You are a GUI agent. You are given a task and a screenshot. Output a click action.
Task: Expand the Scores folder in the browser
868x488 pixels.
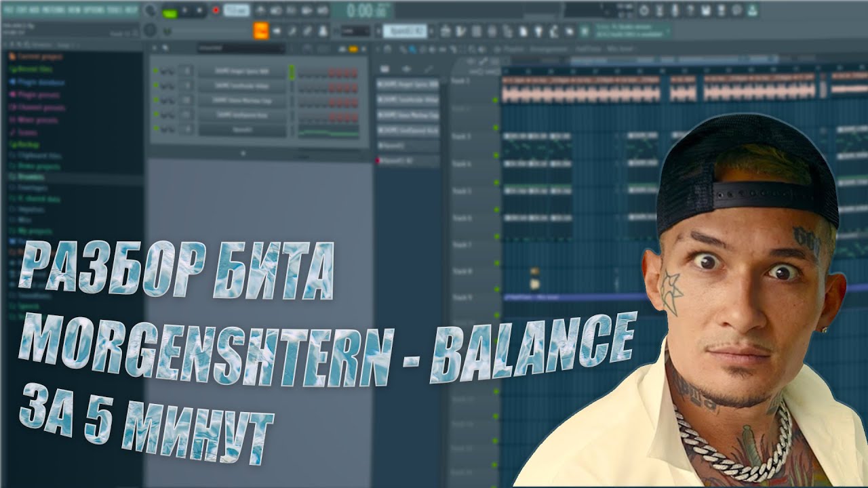click(23, 132)
